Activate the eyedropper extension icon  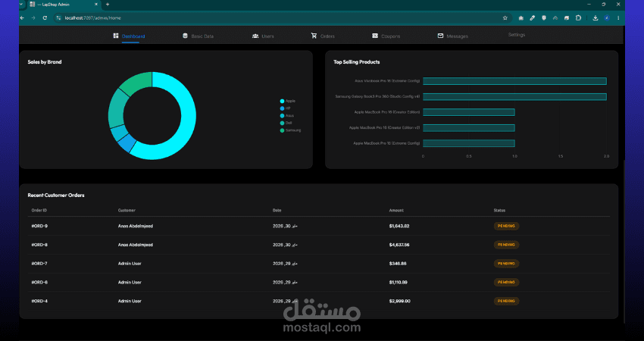(x=533, y=18)
